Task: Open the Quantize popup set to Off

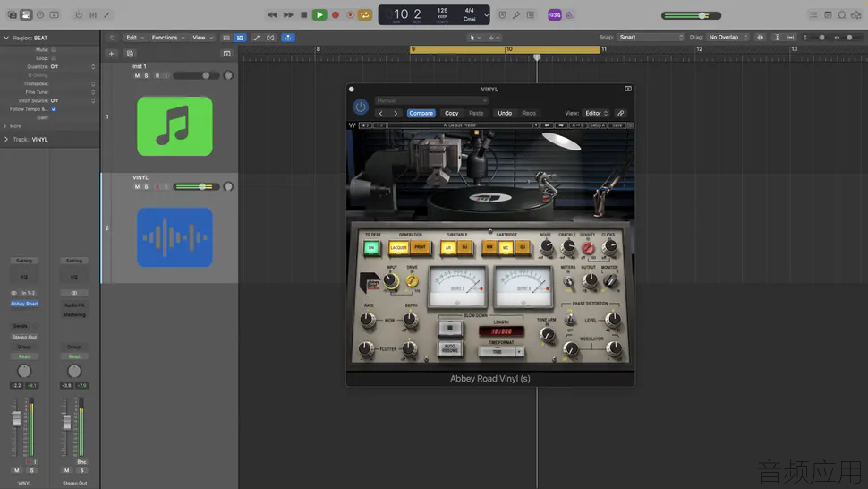Action: 72,66
